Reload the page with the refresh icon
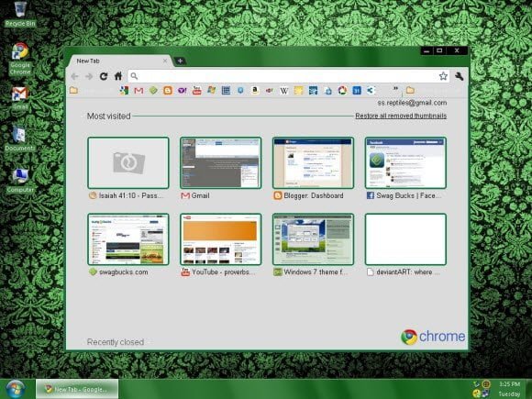Screen dimensions: 532x399 104,76
